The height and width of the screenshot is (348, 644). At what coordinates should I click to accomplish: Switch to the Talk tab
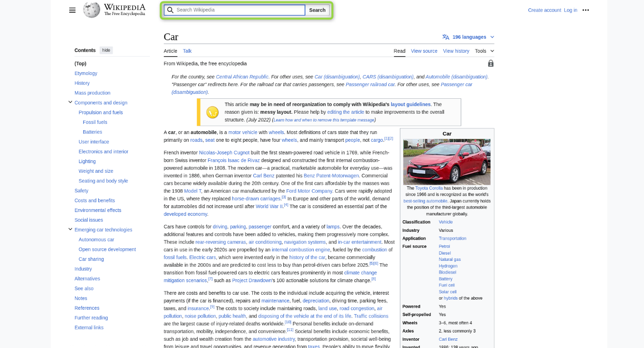point(187,51)
